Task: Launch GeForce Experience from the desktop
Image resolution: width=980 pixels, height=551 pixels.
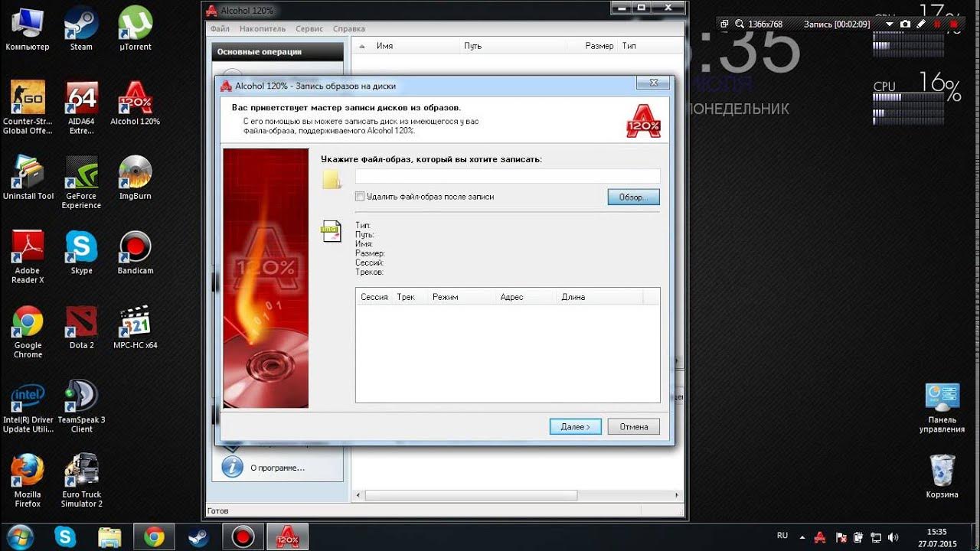Action: (x=81, y=182)
